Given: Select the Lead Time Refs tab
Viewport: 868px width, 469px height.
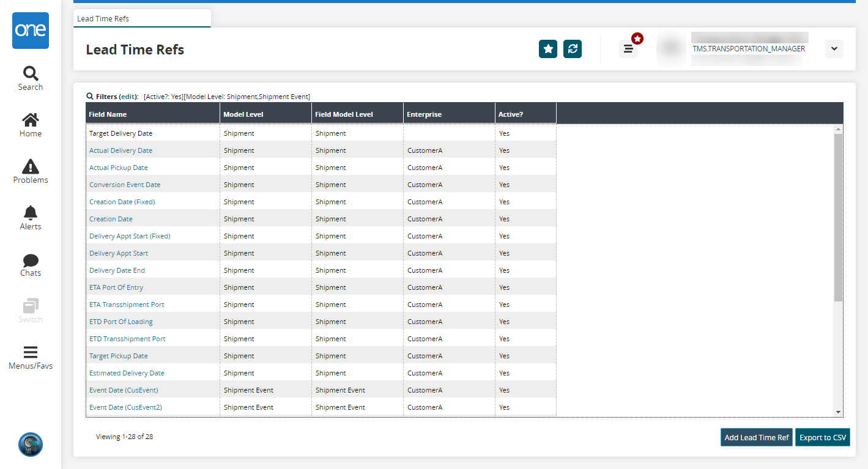Looking at the screenshot, I should point(103,19).
